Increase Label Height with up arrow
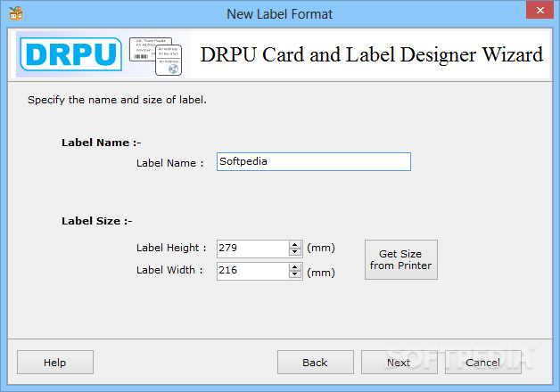Image resolution: width=560 pixels, height=392 pixels. pyautogui.click(x=294, y=245)
